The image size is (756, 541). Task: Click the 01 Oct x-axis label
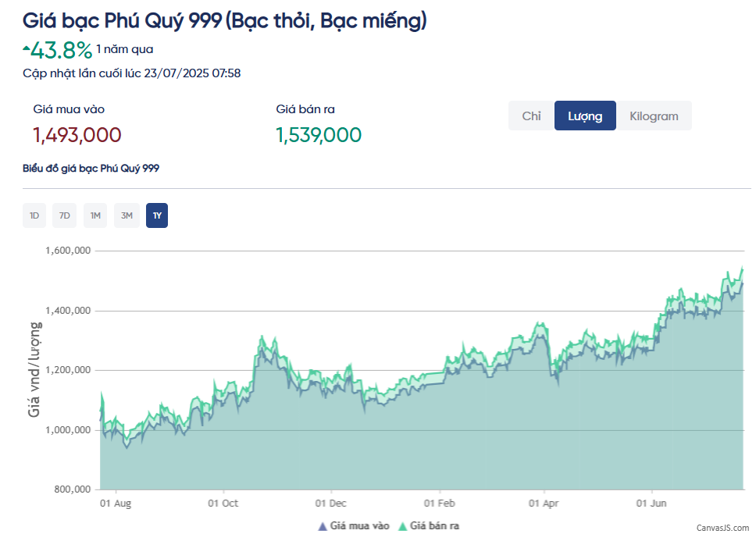[223, 504]
